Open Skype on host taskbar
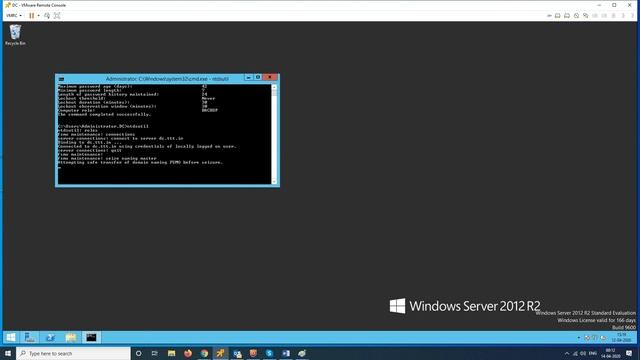The height and width of the screenshot is (360, 640). pos(269,353)
